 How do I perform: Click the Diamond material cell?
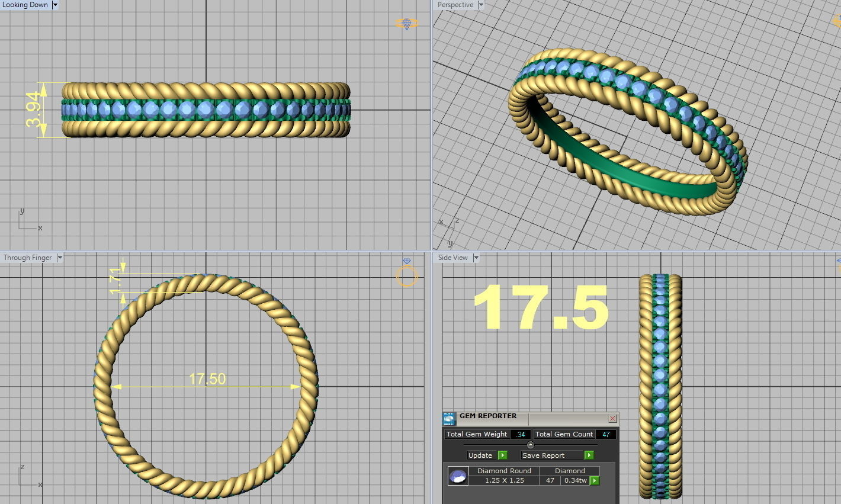570,471
